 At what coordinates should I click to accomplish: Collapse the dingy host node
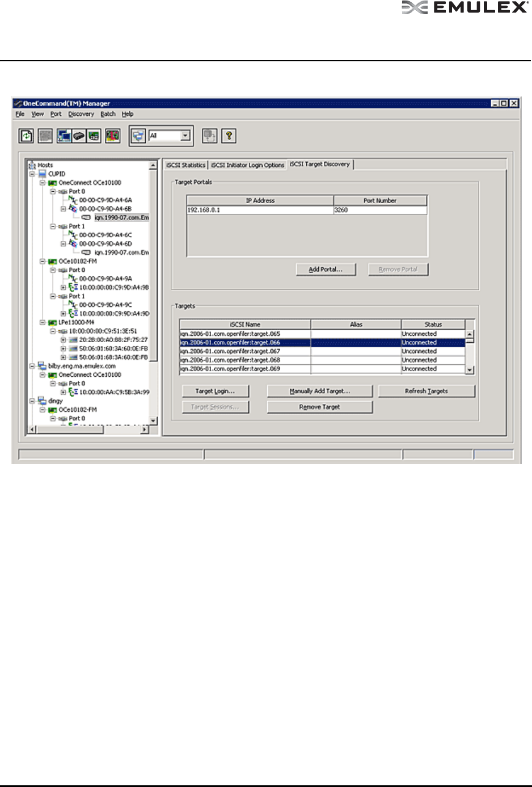pos(32,401)
